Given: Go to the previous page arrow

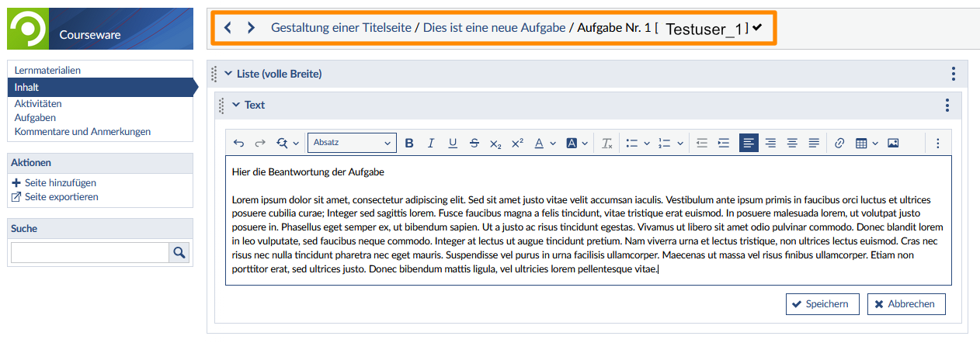Looking at the screenshot, I should coord(228,28).
